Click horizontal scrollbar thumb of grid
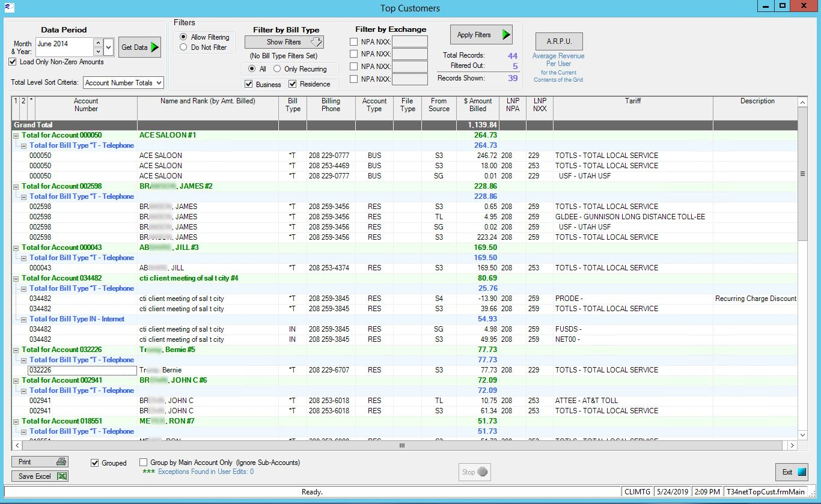Viewport: 821px width, 504px height. [402, 446]
